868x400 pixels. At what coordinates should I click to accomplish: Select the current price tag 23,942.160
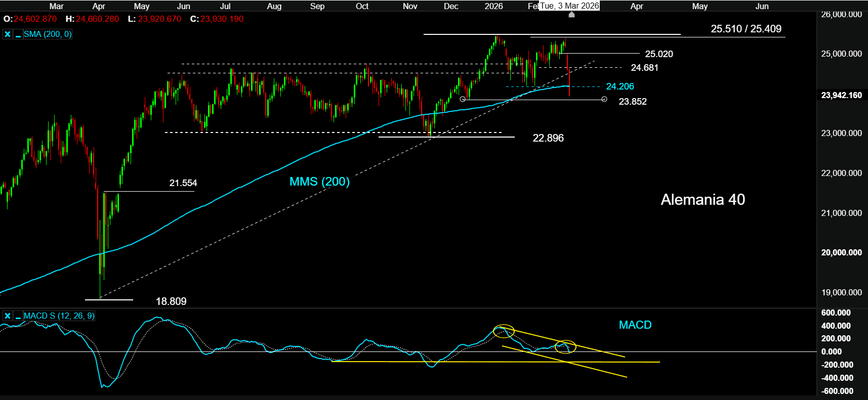coord(841,95)
